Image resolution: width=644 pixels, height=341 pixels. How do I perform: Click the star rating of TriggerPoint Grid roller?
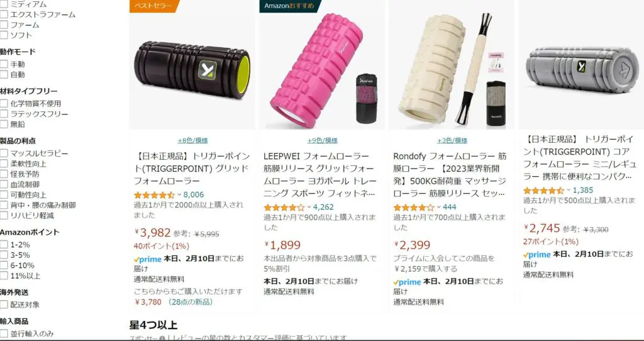tap(155, 195)
